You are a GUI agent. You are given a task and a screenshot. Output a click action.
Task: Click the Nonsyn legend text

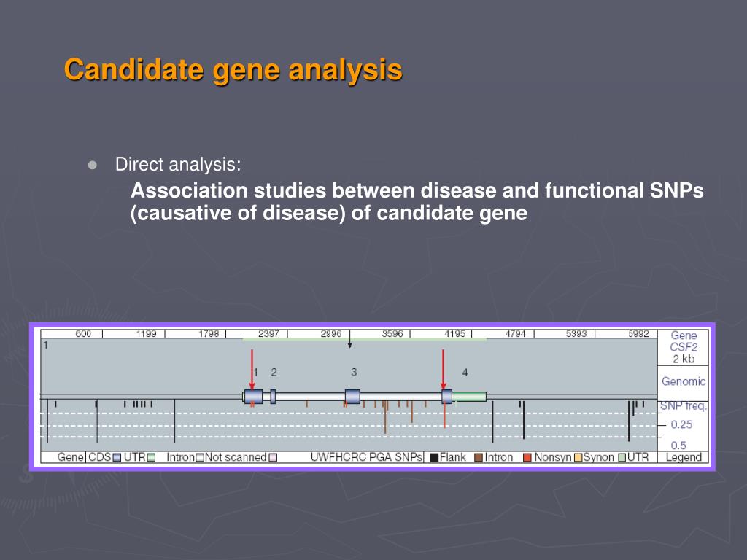pyautogui.click(x=553, y=457)
